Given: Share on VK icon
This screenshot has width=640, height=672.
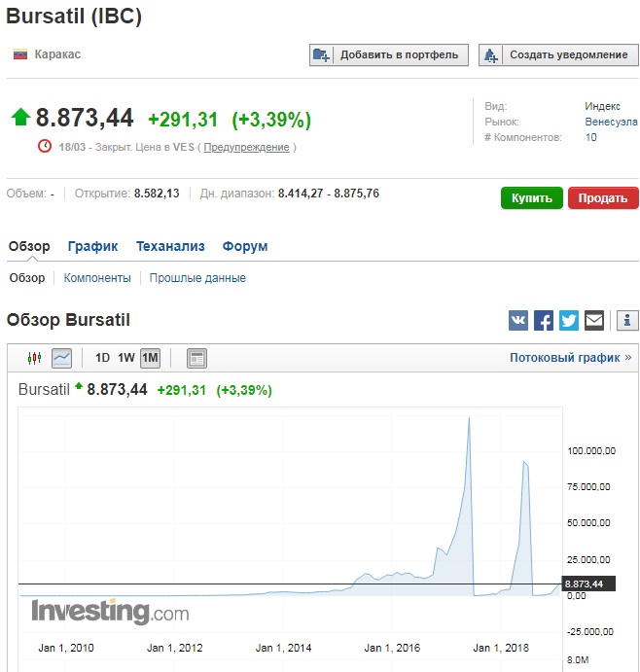Looking at the screenshot, I should tap(517, 321).
